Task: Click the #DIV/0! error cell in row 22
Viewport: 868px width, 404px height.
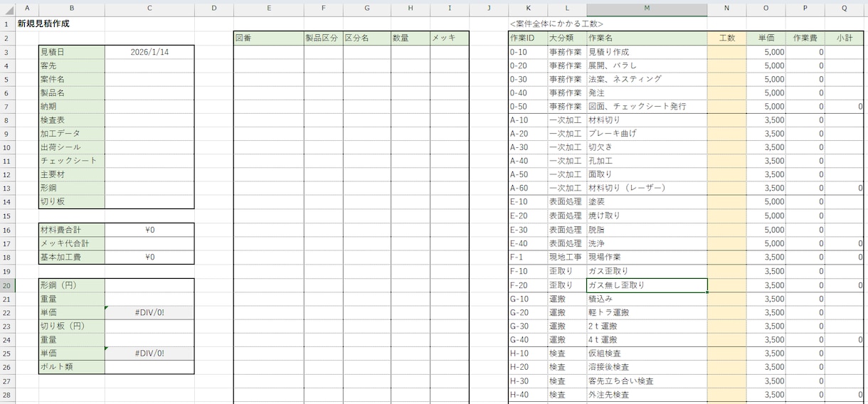Action: coord(149,312)
